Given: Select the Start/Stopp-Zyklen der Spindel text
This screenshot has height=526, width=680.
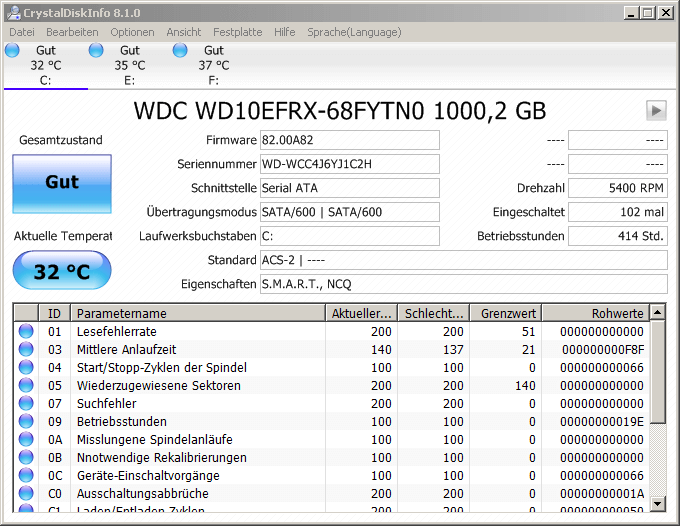Looking at the screenshot, I should tap(162, 368).
